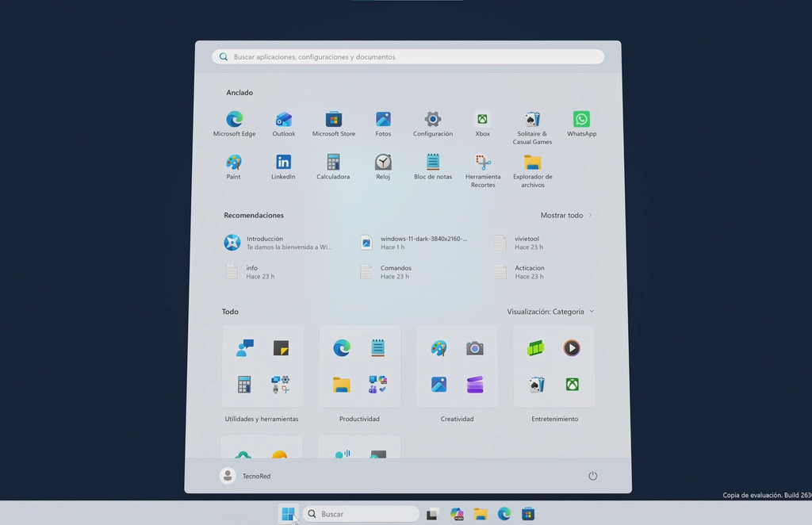Open the Comandos recommended file

click(x=386, y=272)
